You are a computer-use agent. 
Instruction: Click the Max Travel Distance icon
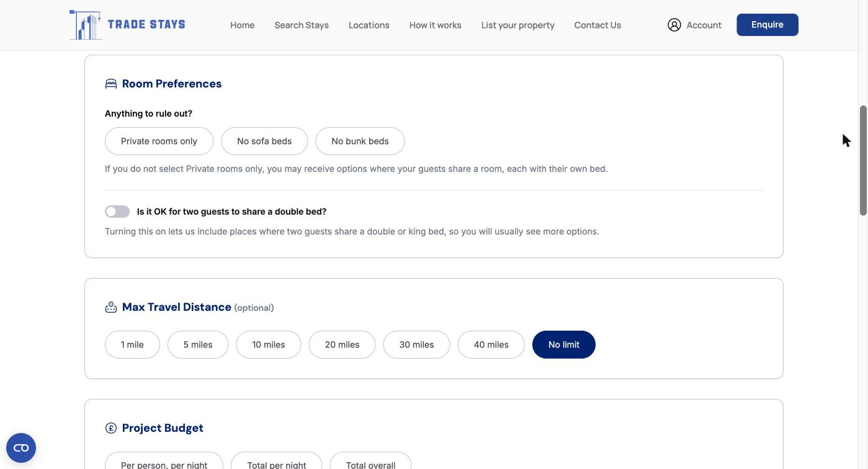111,307
